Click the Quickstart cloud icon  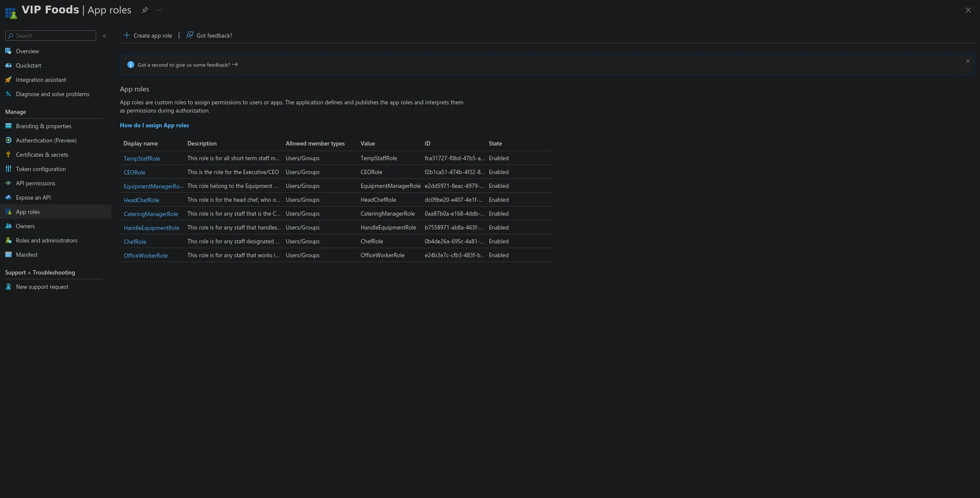[8, 65]
